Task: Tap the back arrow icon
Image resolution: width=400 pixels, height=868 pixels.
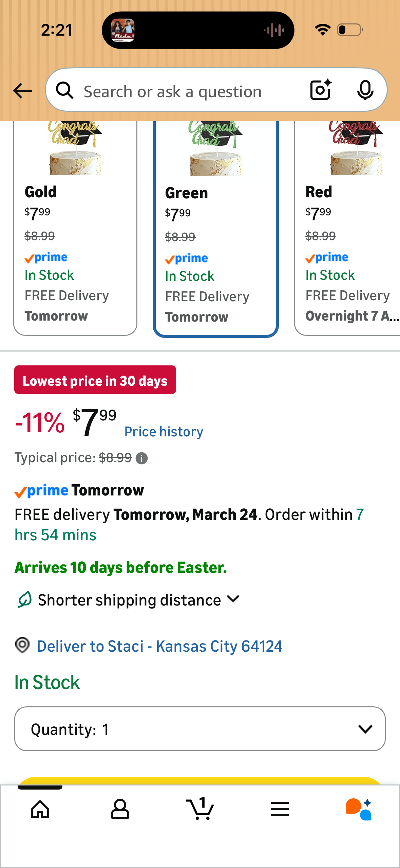Action: point(22,91)
